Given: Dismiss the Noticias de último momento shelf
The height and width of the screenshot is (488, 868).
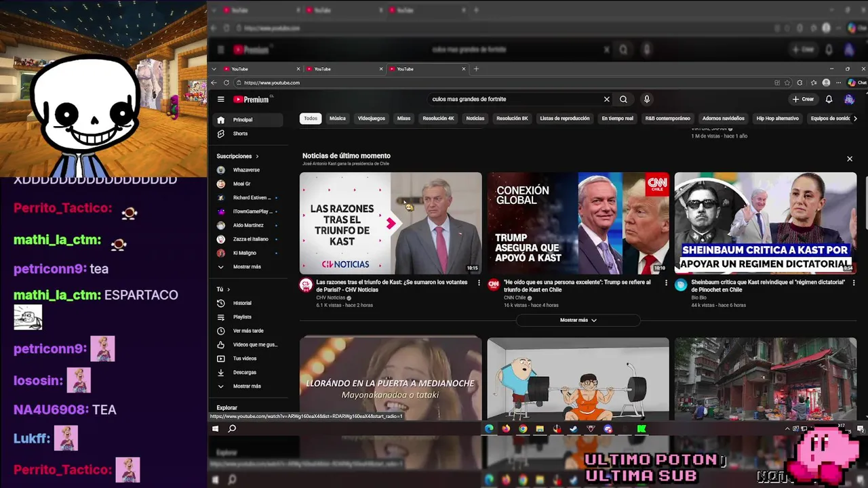Looking at the screenshot, I should (x=850, y=159).
